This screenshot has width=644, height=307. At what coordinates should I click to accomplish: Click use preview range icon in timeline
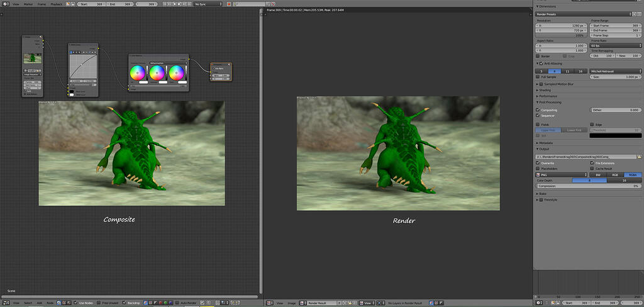[68, 4]
